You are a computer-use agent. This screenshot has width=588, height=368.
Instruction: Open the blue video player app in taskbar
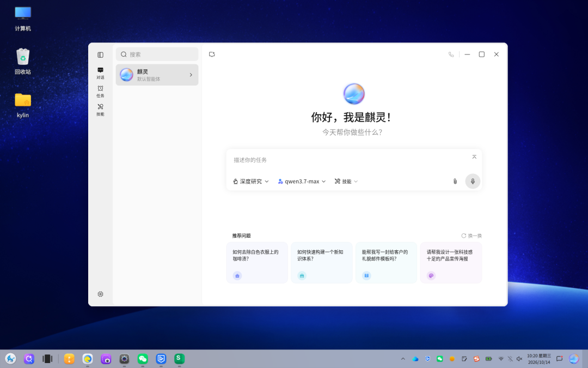tap(161, 359)
